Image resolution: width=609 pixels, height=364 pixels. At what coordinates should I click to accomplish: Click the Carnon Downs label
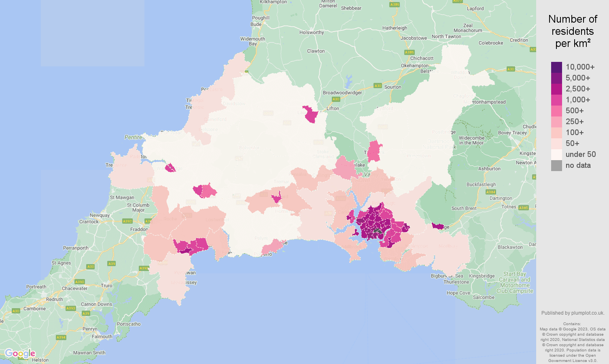[x=96, y=304]
